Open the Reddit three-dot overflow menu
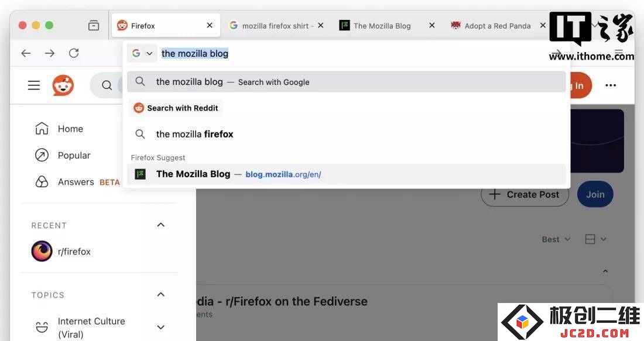 click(611, 85)
